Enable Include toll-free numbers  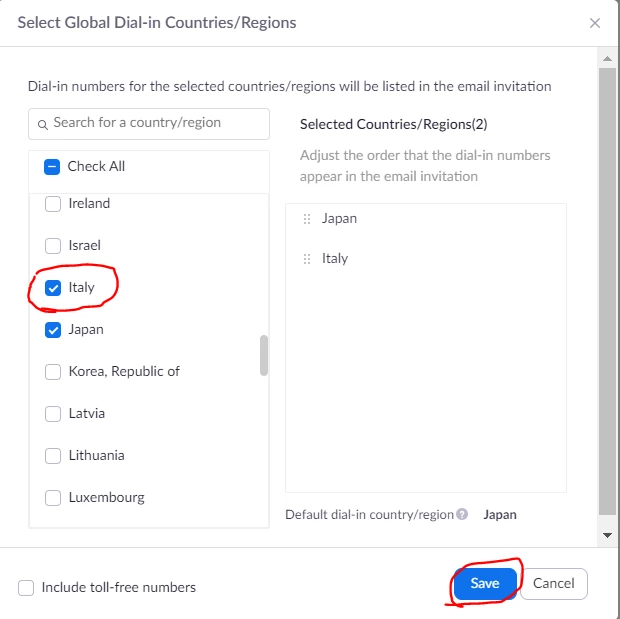[26, 588]
